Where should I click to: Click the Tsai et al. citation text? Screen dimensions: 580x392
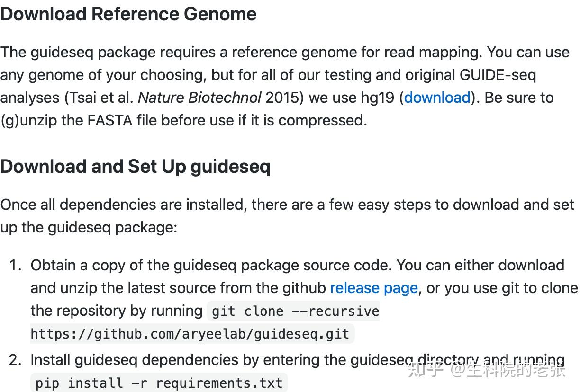click(102, 98)
